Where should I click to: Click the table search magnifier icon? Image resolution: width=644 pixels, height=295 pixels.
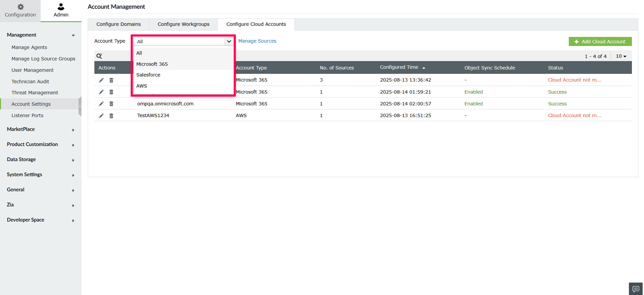(x=99, y=56)
